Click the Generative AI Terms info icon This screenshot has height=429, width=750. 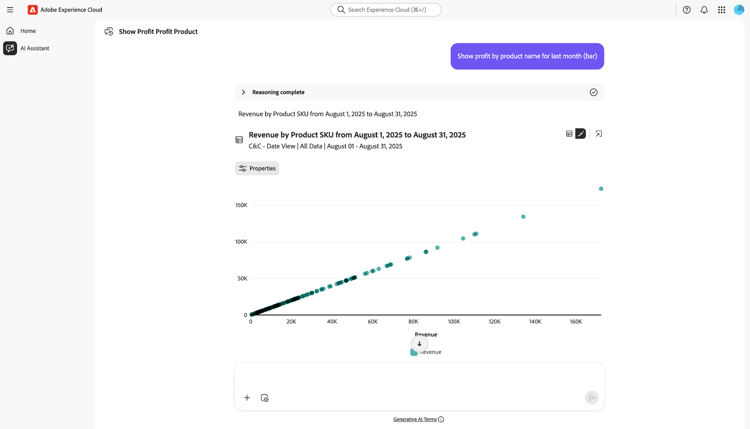441,420
